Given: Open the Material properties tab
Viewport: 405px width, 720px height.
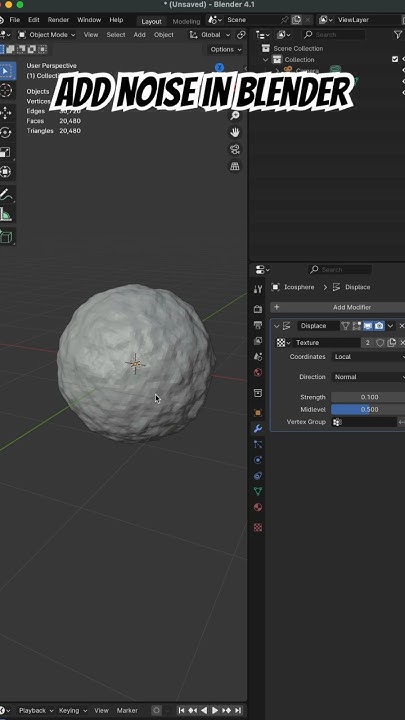Looking at the screenshot, I should [258, 507].
